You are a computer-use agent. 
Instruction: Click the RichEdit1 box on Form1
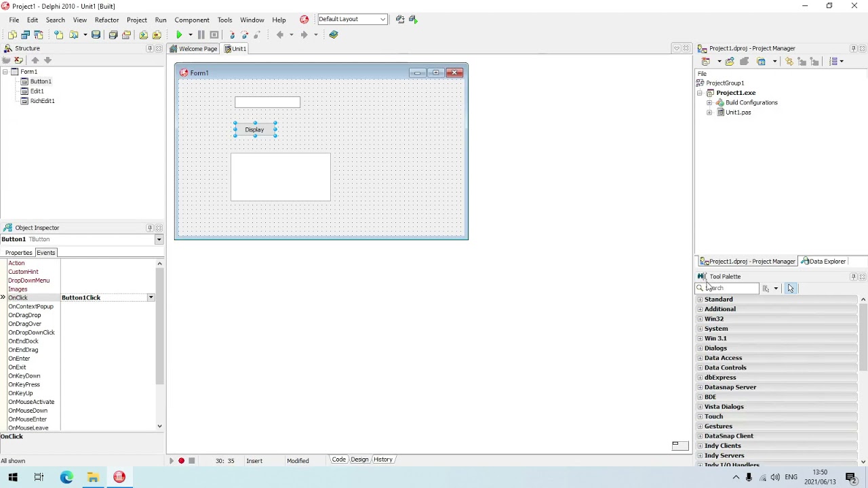coord(281,177)
